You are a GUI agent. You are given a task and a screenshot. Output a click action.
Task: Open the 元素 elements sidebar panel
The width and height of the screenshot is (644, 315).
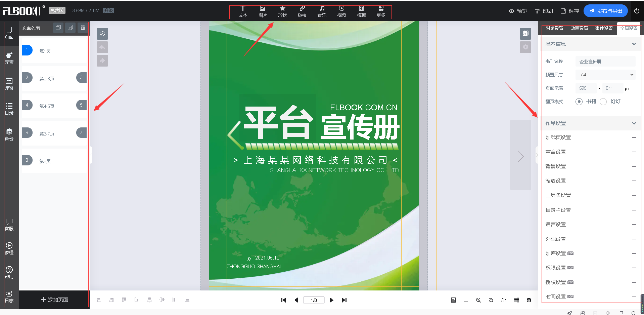(9, 58)
